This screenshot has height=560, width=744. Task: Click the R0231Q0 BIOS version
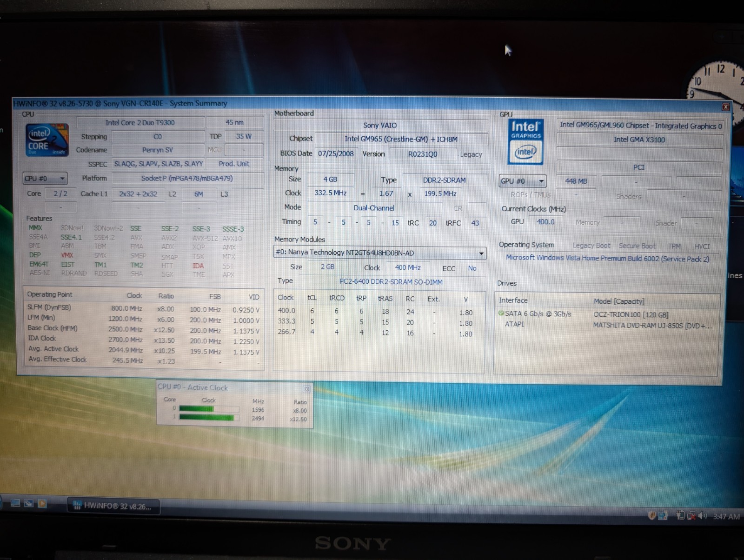(422, 154)
